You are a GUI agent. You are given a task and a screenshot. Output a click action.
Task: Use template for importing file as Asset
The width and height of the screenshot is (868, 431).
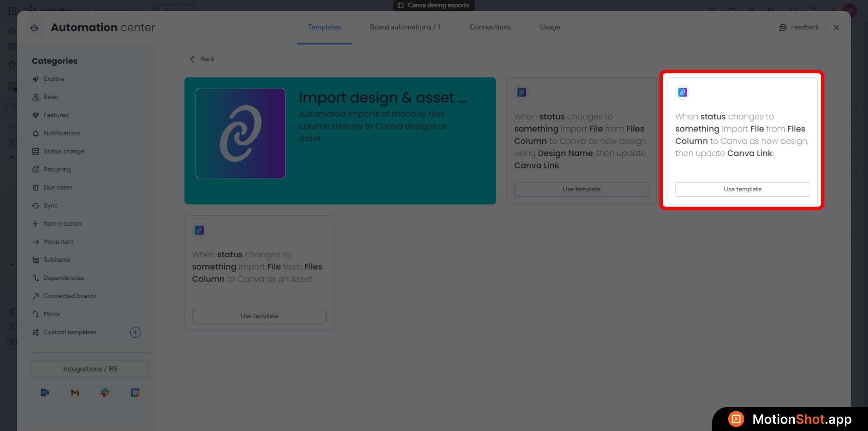coord(259,316)
